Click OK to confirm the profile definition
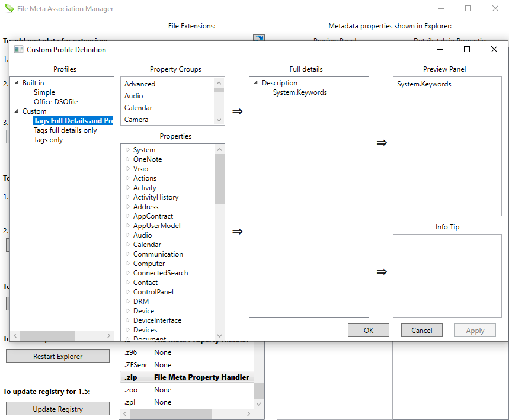 coord(368,330)
